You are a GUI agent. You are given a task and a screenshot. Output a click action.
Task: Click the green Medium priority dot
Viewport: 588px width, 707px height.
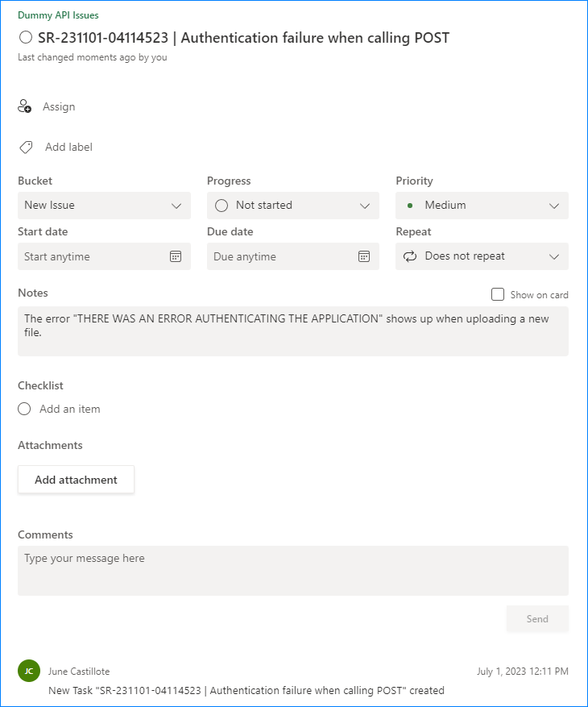point(410,206)
